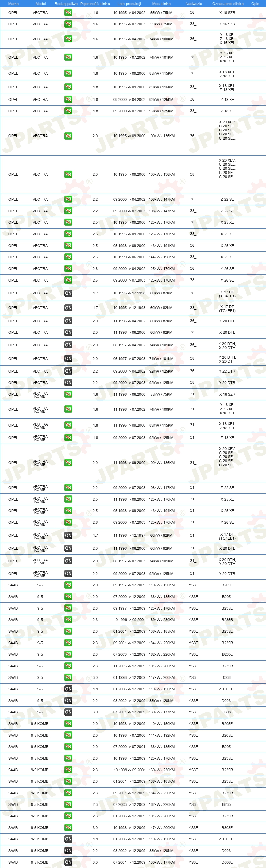Click the Moc silnika column header

tap(162, 4)
